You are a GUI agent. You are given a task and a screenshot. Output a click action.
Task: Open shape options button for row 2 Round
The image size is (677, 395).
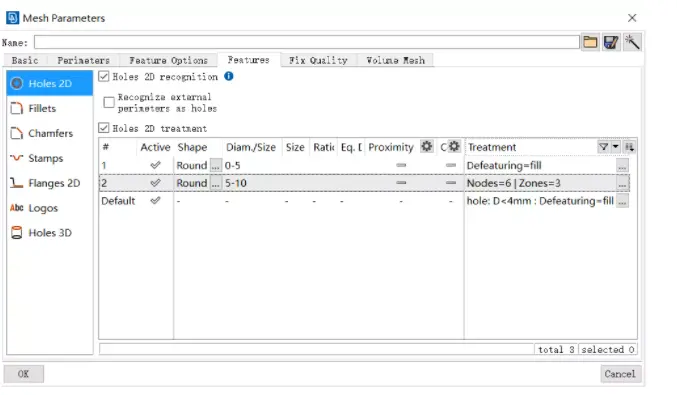[x=215, y=183]
